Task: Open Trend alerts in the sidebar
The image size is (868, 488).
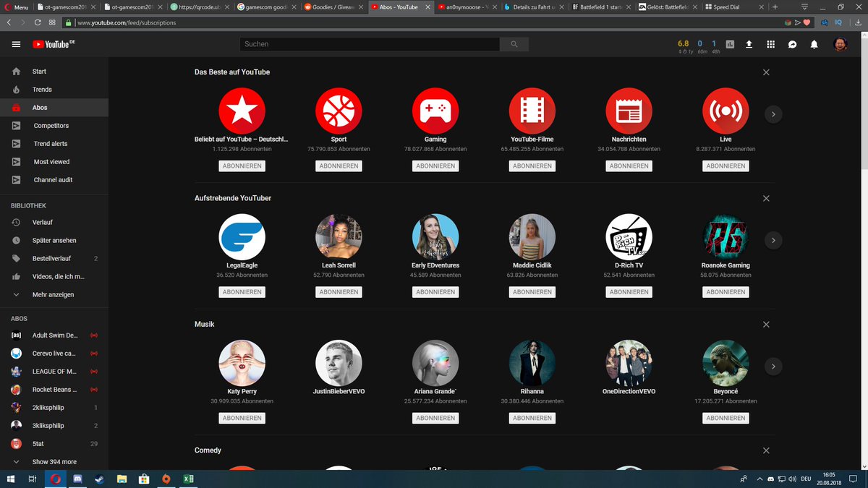Action: click(54, 144)
